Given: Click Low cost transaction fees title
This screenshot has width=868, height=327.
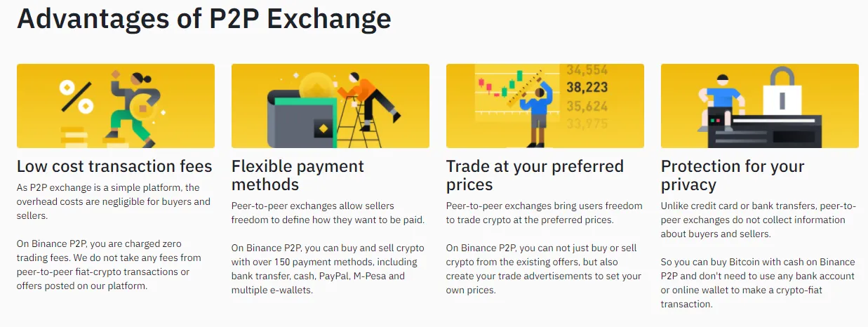Looking at the screenshot, I should (x=114, y=166).
